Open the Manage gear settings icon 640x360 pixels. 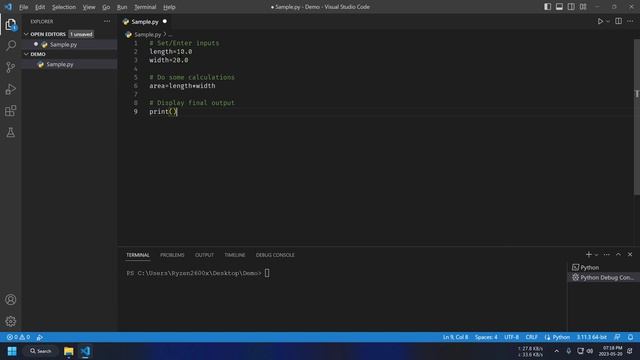click(11, 321)
